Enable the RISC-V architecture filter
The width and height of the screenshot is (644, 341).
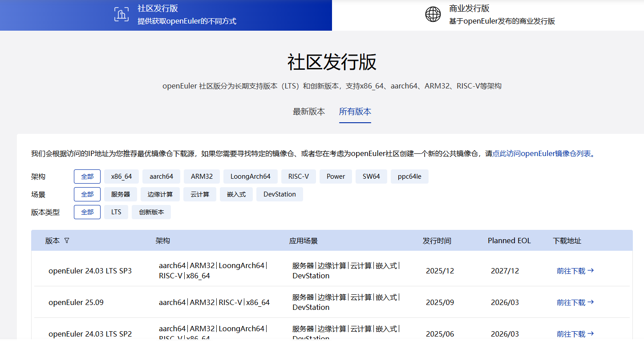(x=298, y=177)
